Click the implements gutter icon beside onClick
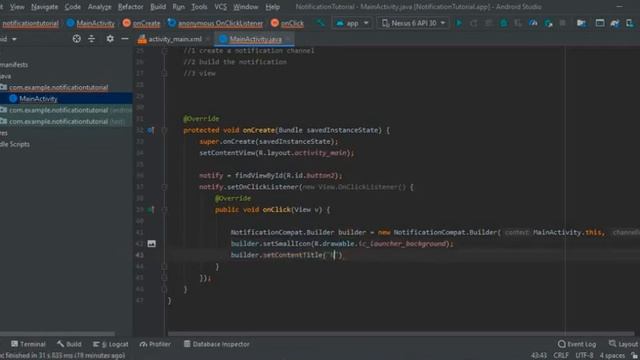Screen dimensions: 640x360 click(x=151, y=209)
